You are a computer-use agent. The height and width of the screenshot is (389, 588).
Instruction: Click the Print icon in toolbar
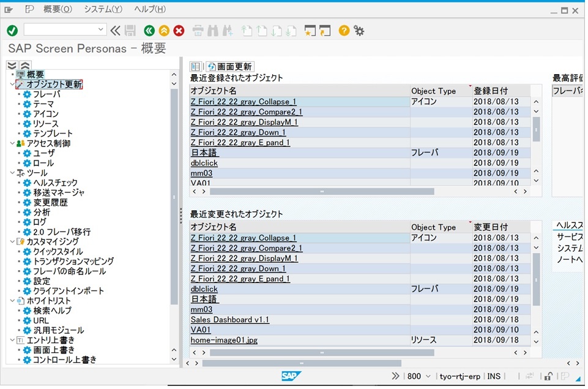point(198,31)
